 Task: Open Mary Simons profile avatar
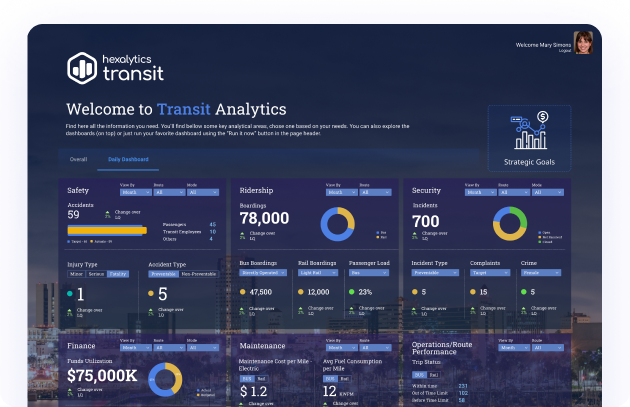pos(583,43)
